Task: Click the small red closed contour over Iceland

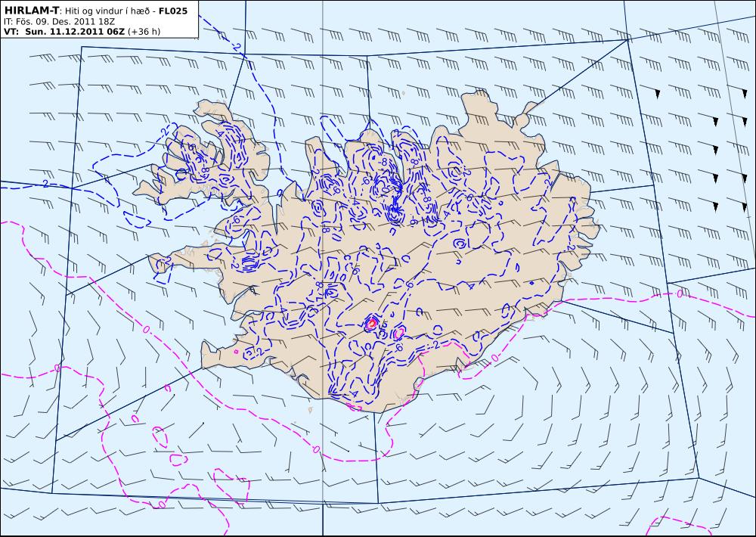Action: [x=370, y=323]
